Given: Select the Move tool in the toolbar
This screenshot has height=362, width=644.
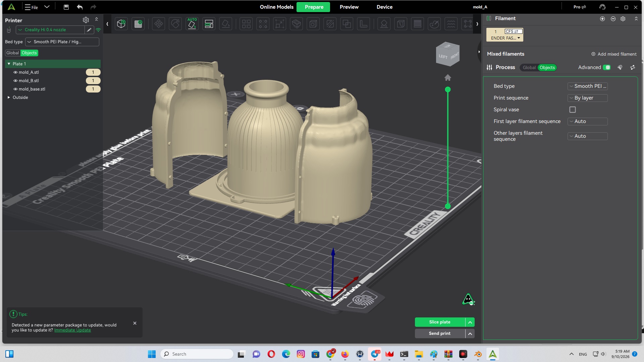Looking at the screenshot, I should (x=159, y=24).
